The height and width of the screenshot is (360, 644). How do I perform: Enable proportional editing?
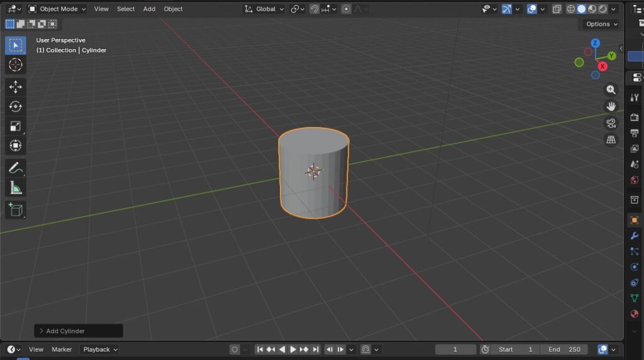tap(346, 9)
